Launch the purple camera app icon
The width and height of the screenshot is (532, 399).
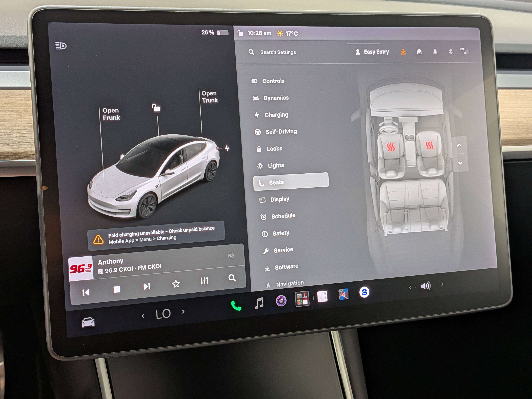(x=281, y=301)
